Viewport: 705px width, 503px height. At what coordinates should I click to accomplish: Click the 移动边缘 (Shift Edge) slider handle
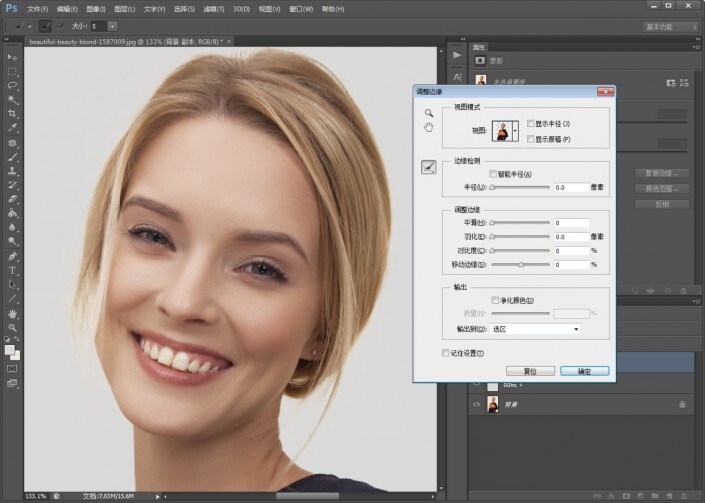[x=521, y=265]
